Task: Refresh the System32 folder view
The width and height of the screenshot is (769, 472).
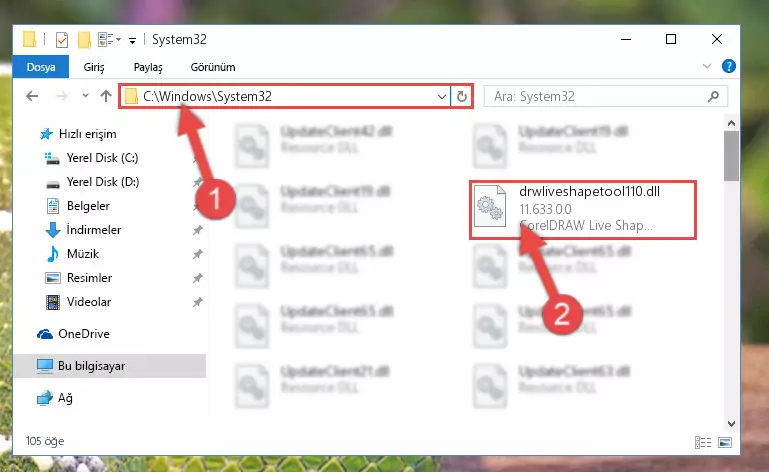Action: (x=461, y=97)
